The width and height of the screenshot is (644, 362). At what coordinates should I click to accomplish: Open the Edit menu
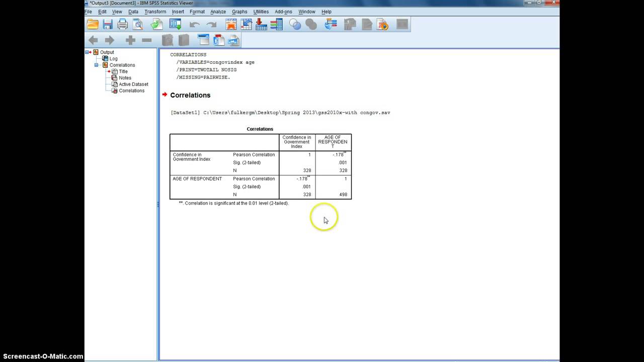tap(102, 12)
